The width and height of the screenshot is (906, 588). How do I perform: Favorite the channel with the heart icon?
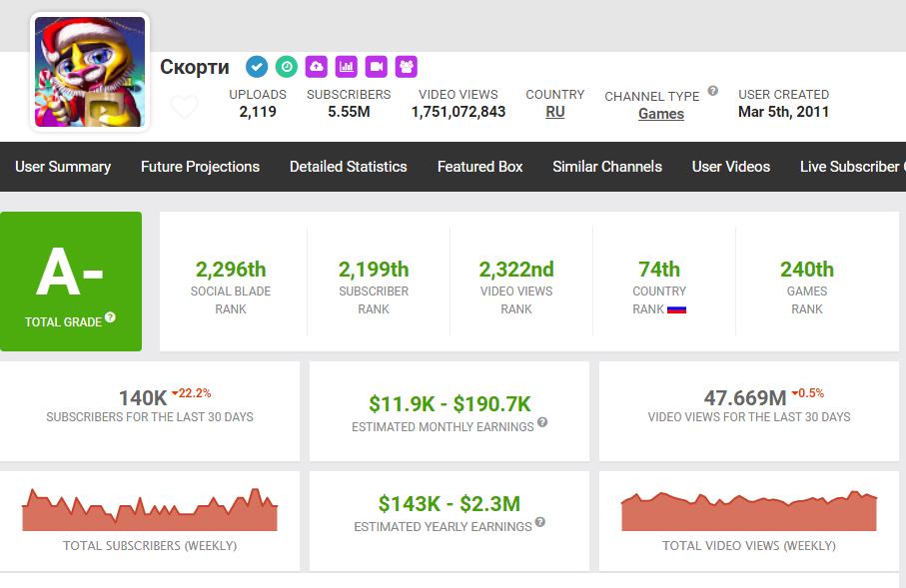(x=185, y=107)
